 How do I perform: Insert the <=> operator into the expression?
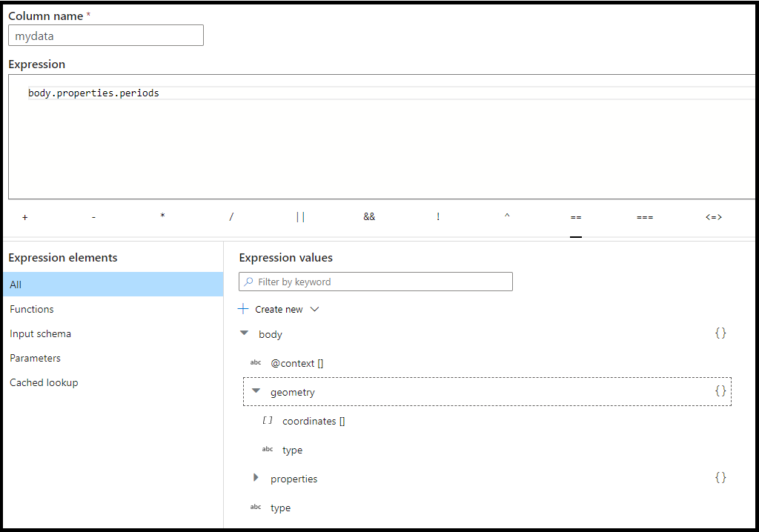pos(713,216)
